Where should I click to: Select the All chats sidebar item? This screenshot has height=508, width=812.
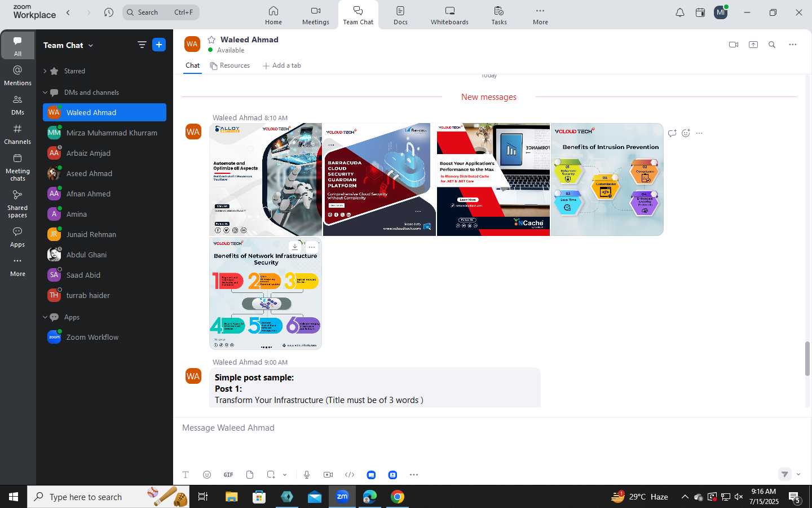(17, 46)
